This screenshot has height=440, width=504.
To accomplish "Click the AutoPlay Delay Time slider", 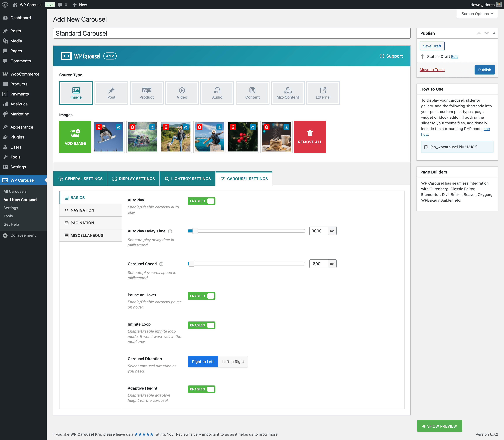I will [246, 231].
